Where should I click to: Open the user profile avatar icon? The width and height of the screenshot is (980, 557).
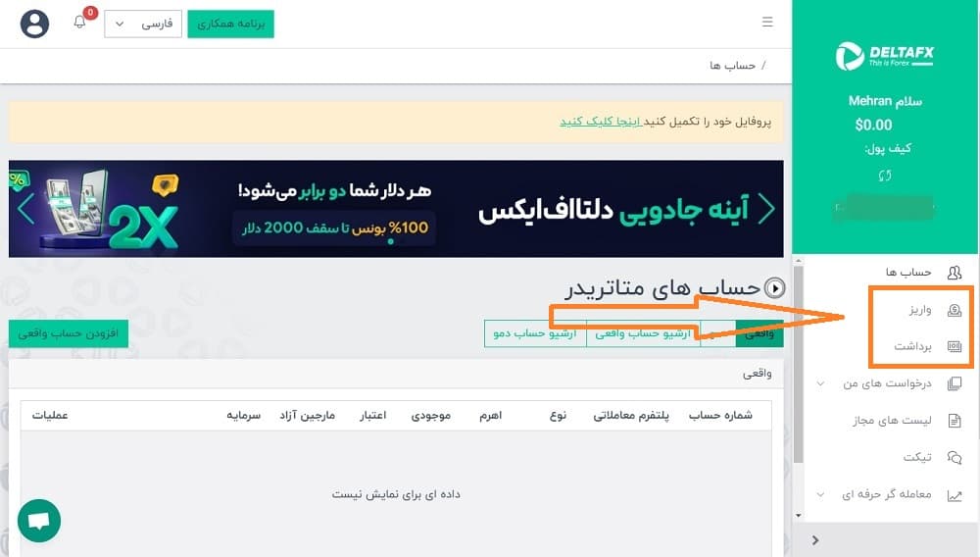click(35, 24)
